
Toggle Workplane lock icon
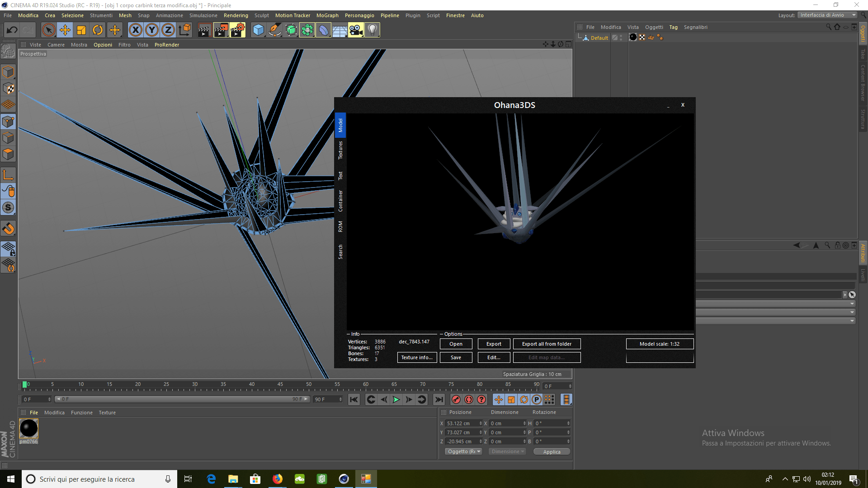click(8, 249)
